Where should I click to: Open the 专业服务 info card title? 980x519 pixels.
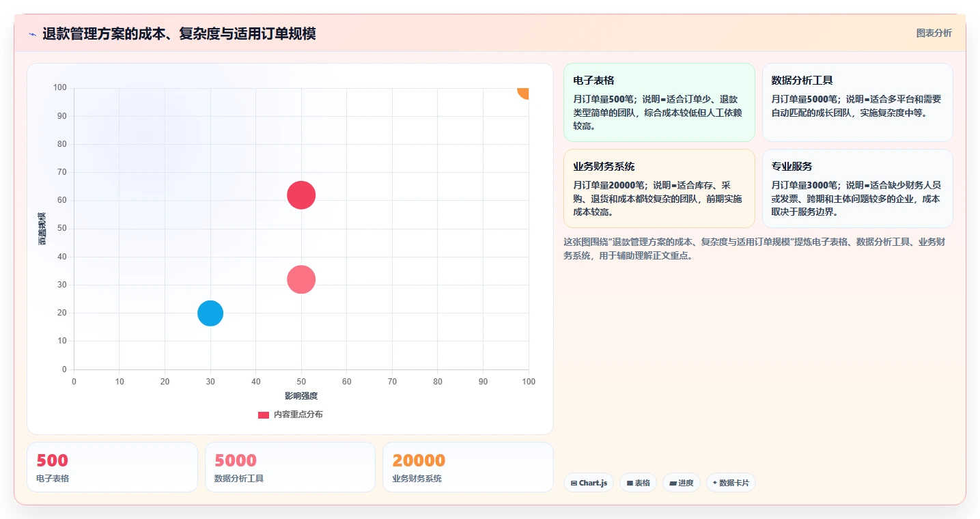792,167
